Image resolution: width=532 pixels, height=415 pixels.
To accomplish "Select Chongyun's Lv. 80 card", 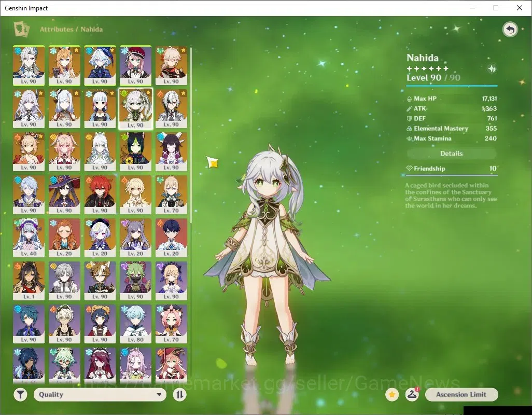I will pyautogui.click(x=136, y=324).
